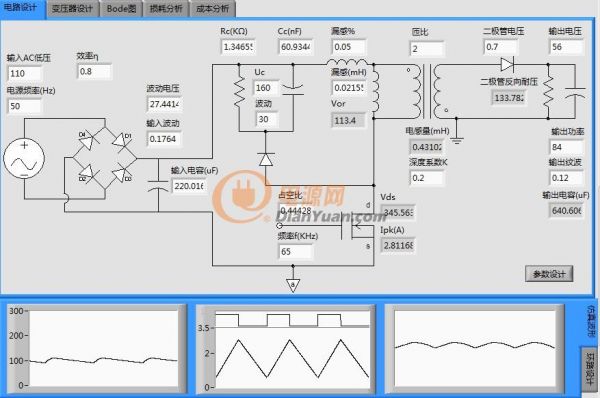The image size is (600, 398).
Task: Click the 电感量(mH) label
Action: (x=427, y=131)
